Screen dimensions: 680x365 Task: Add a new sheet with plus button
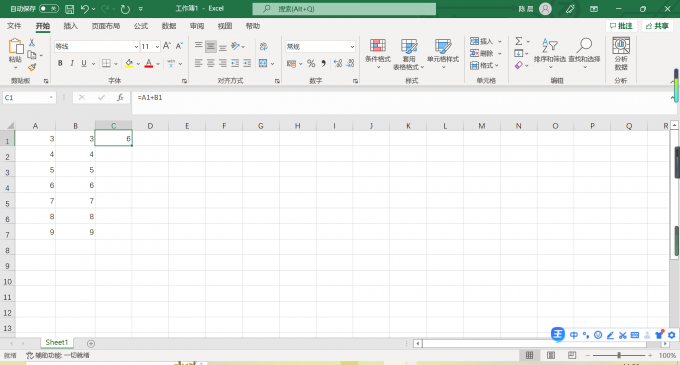(91, 343)
